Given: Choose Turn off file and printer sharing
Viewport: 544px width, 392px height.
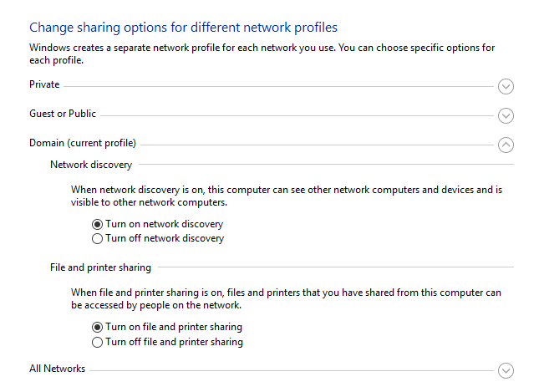Looking at the screenshot, I should (98, 342).
